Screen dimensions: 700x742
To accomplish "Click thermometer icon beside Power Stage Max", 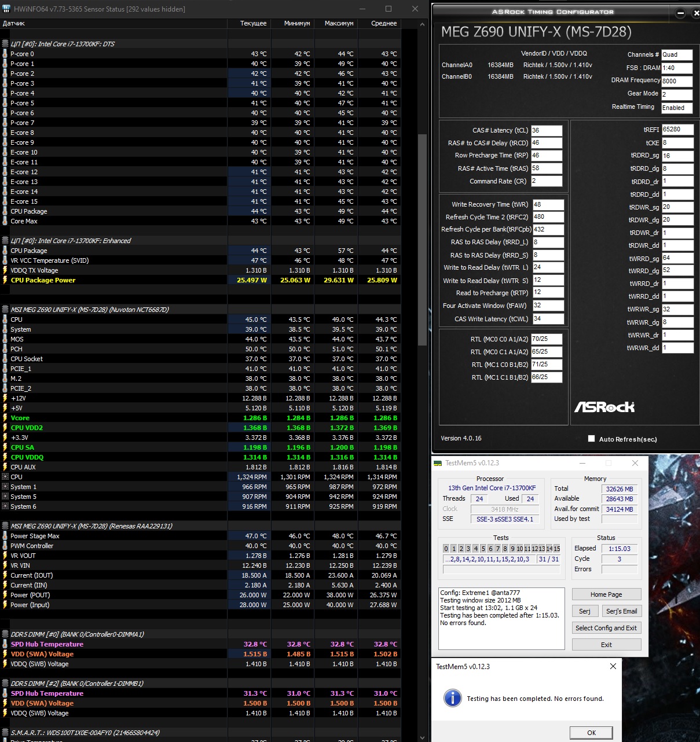I will pyautogui.click(x=5, y=536).
